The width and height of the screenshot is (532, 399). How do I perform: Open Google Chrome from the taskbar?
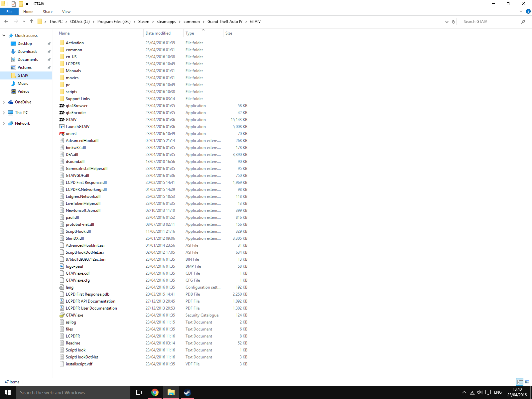[x=155, y=392]
